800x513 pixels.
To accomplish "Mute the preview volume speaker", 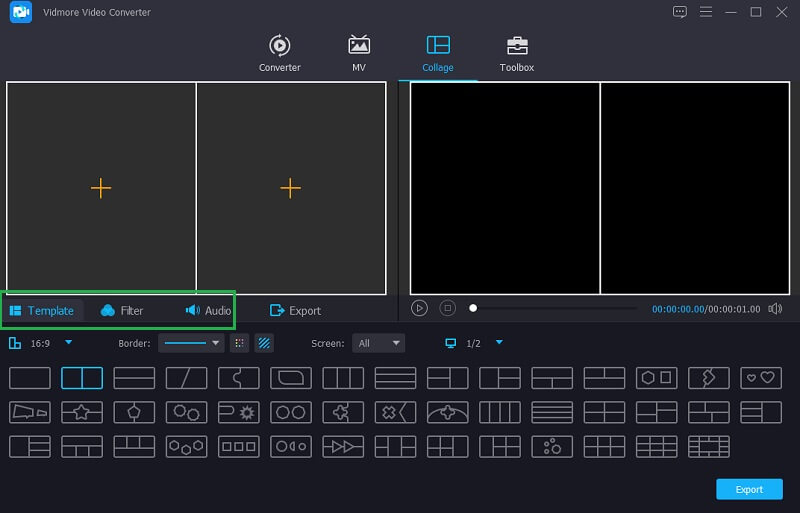I will point(775,309).
